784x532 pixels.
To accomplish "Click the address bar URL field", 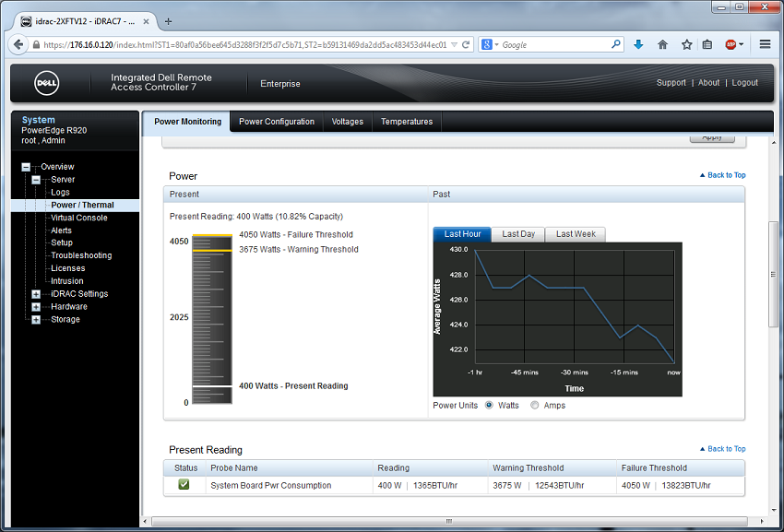I will 245,44.
